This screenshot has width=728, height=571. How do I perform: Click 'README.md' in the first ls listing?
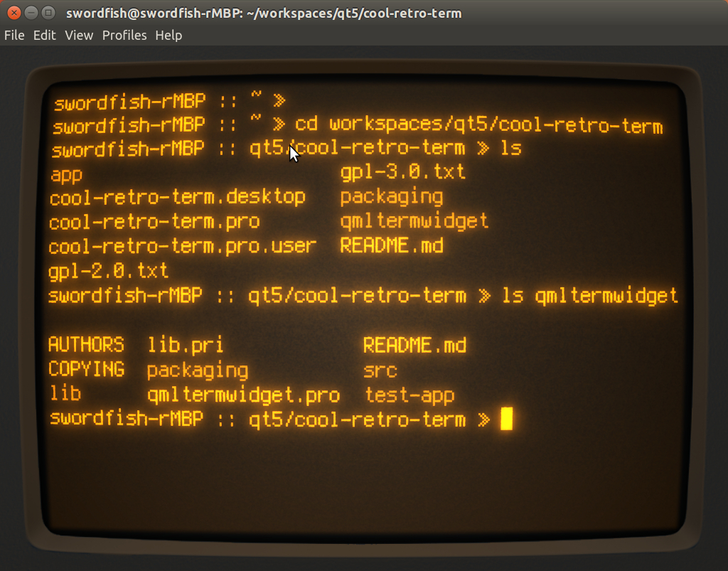click(392, 245)
